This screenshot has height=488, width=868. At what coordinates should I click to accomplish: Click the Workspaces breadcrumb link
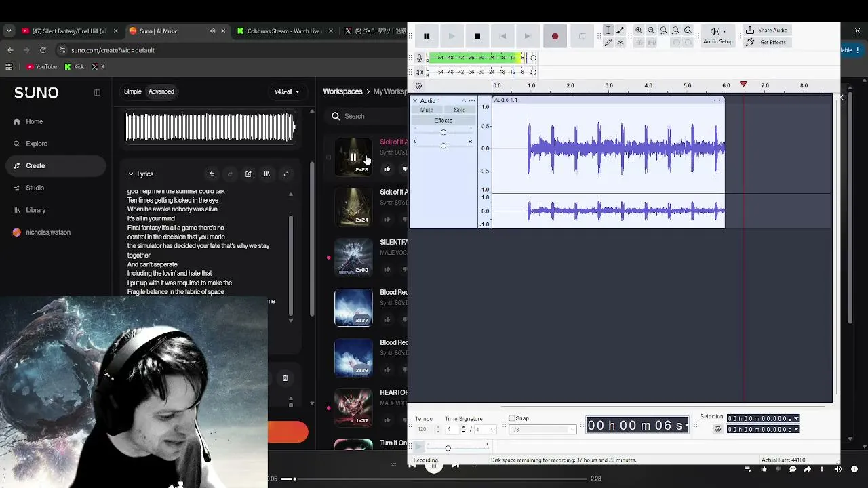click(342, 91)
